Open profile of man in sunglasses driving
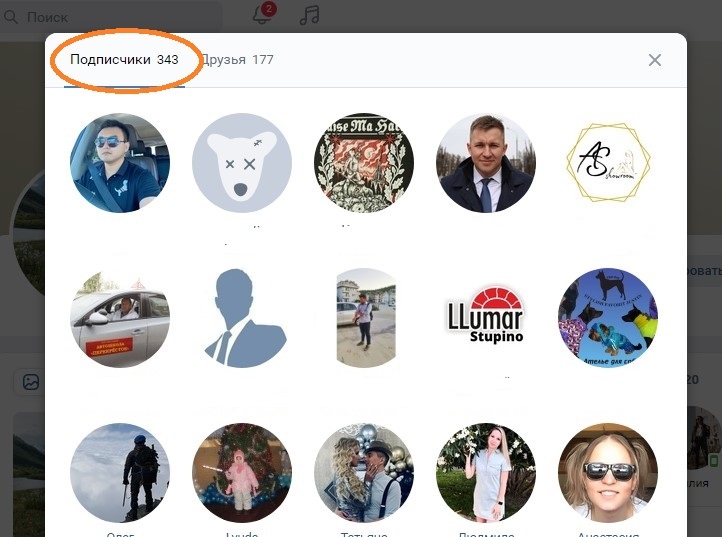This screenshot has height=537, width=722. (120, 163)
